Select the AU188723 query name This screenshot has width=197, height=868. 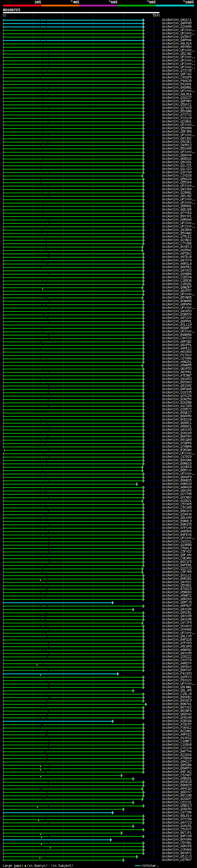(11, 10)
